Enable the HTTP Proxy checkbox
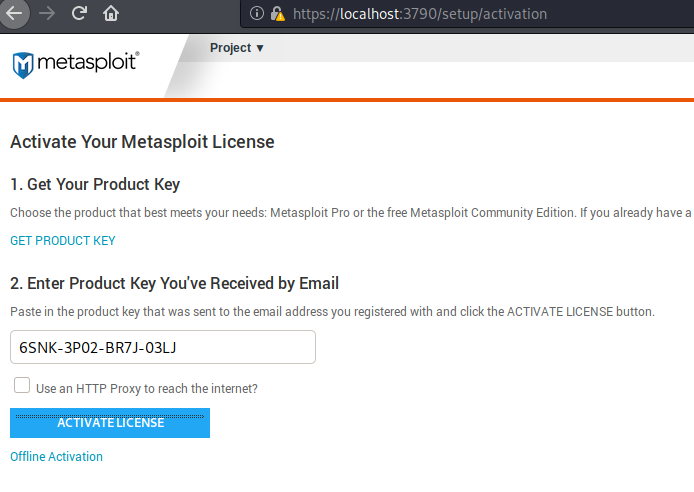694x492 pixels. tap(22, 385)
